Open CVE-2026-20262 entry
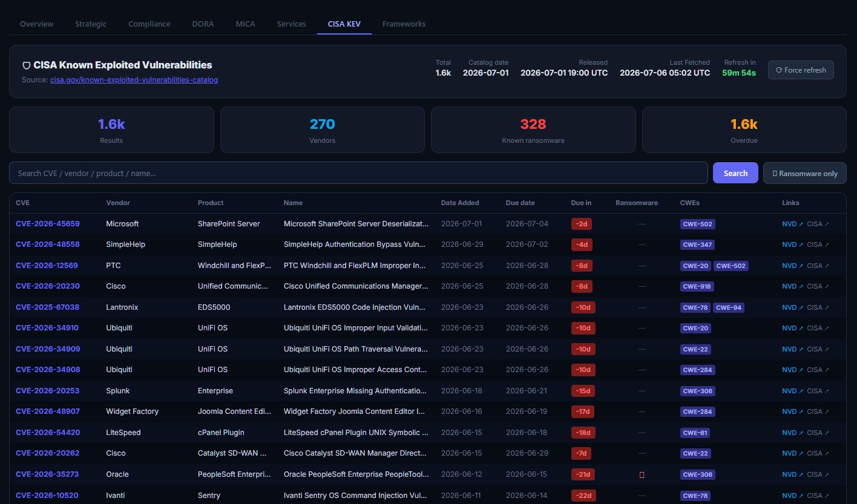 coord(48,453)
